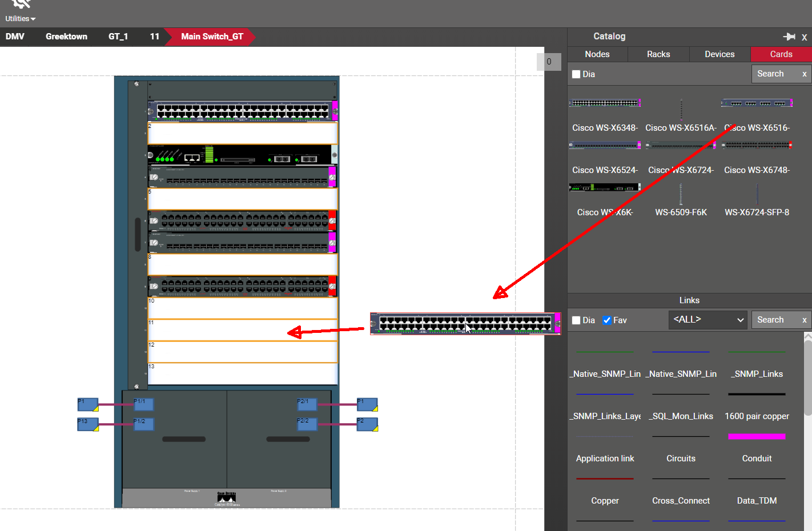Switch to the Devices catalog tab
Screen dimensions: 812x531
click(x=719, y=54)
